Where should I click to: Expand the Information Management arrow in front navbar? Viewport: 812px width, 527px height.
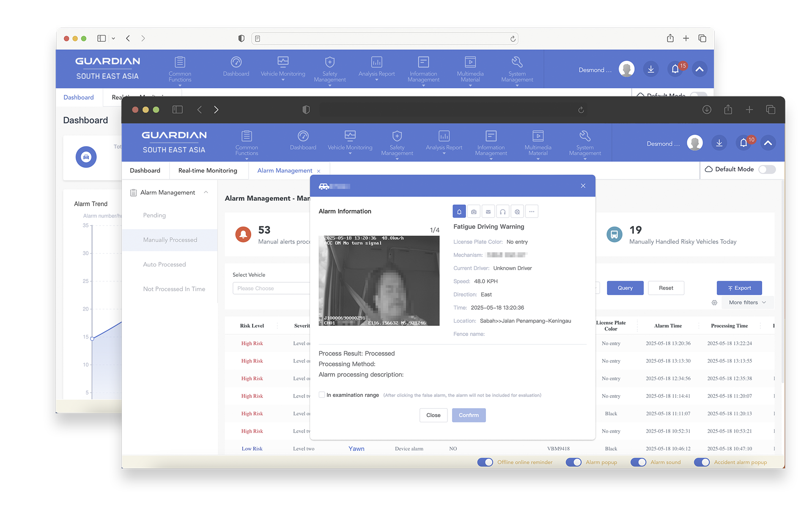[x=491, y=159]
